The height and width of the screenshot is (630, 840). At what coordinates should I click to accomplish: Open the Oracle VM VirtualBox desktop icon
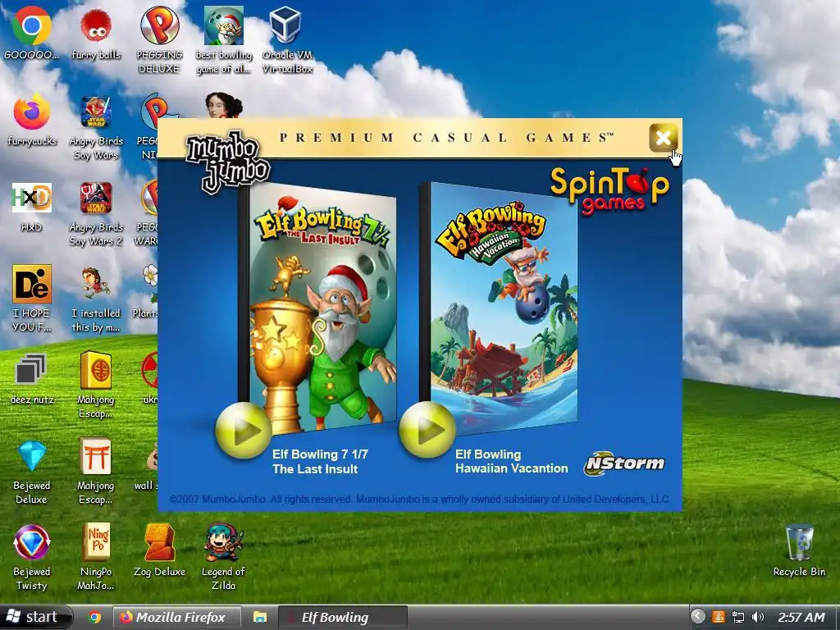[287, 25]
